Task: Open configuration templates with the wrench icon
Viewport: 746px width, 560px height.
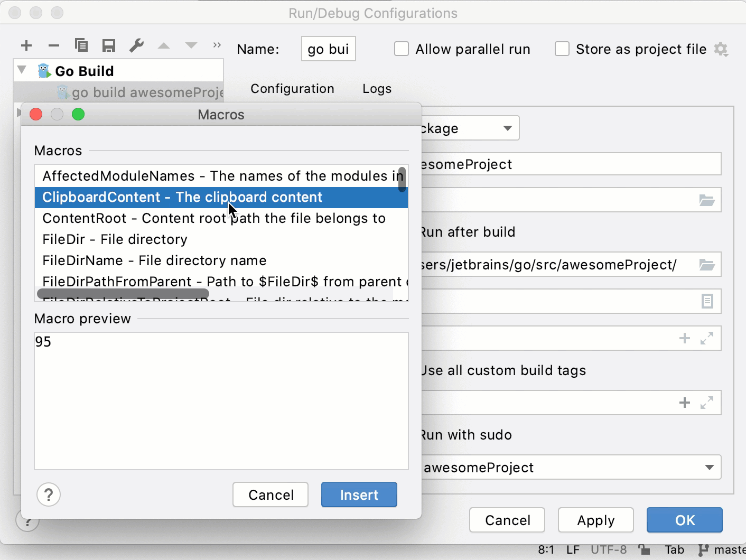Action: [x=136, y=45]
